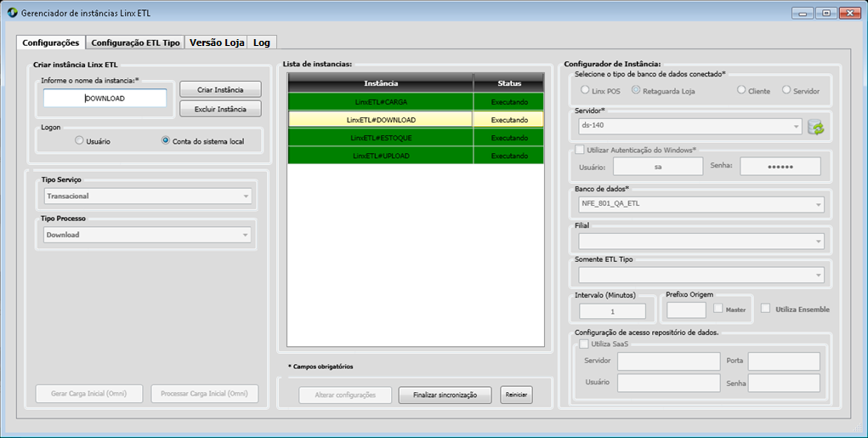Viewport: 868px width, 438px height.
Task: Open the Somente ETL Tipo dropdown
Action: pos(701,276)
